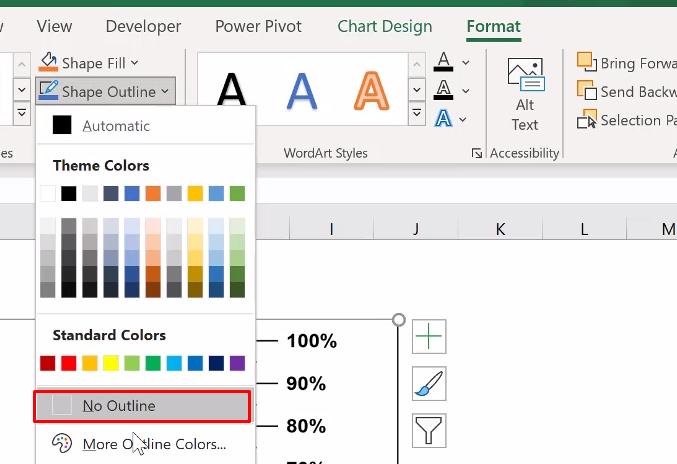Click the Bring Forward icon

[586, 63]
